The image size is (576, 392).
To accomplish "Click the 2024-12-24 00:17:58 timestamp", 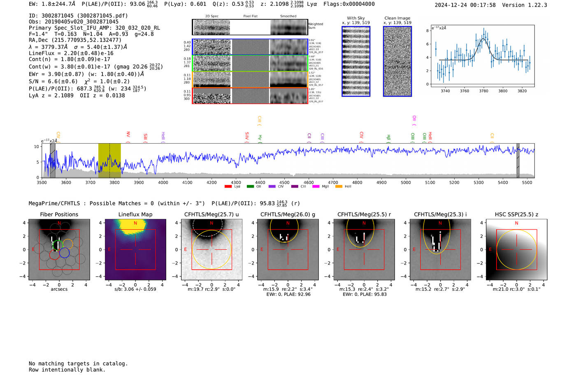I will [465, 5].
